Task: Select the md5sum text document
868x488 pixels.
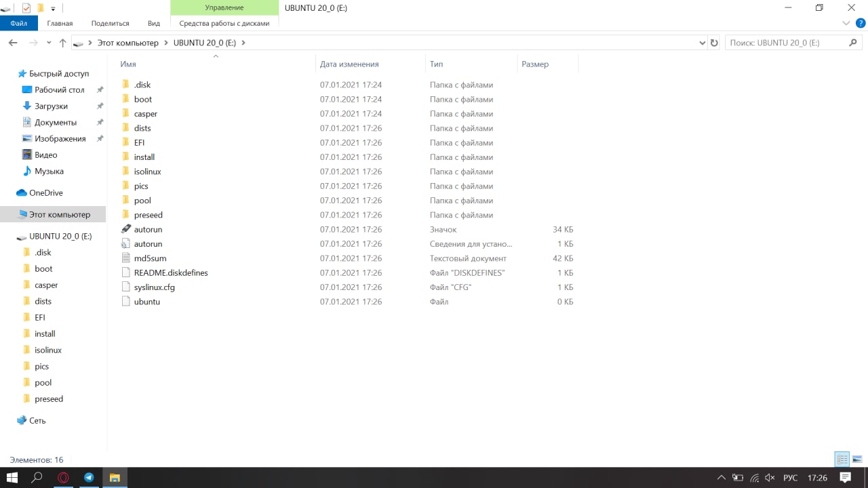Action: [150, 258]
